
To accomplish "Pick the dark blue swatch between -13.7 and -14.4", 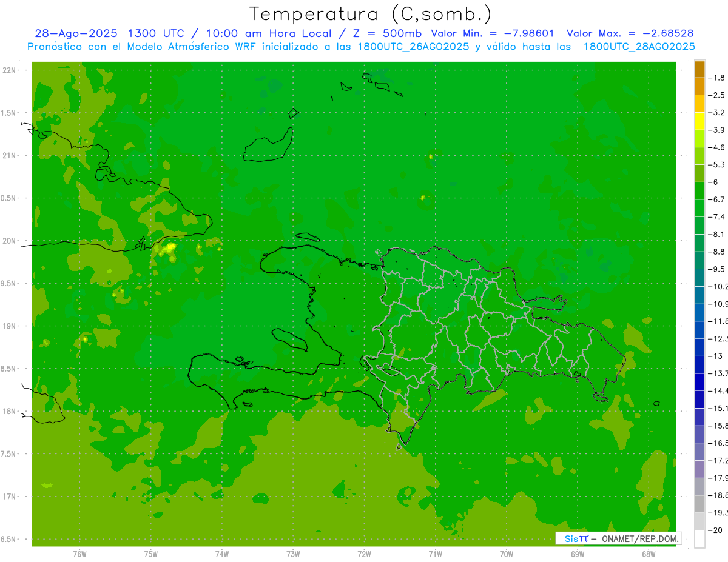I will 699,382.
